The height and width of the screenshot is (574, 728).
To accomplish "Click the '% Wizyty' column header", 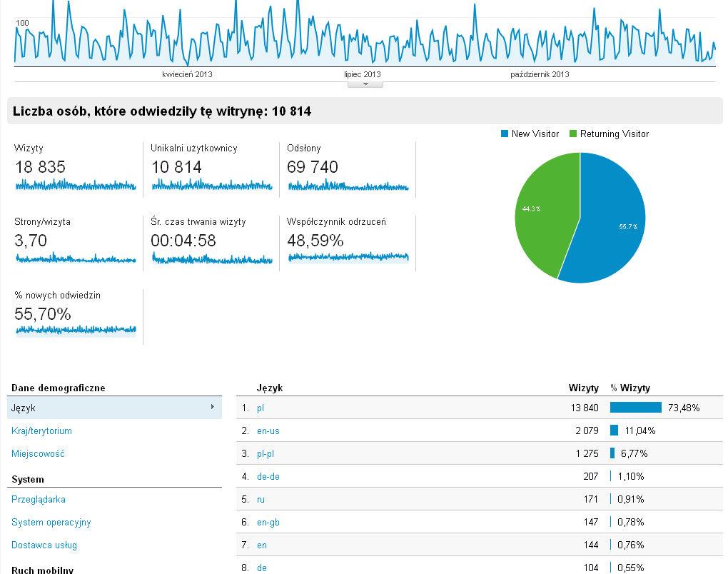I will tap(630, 388).
